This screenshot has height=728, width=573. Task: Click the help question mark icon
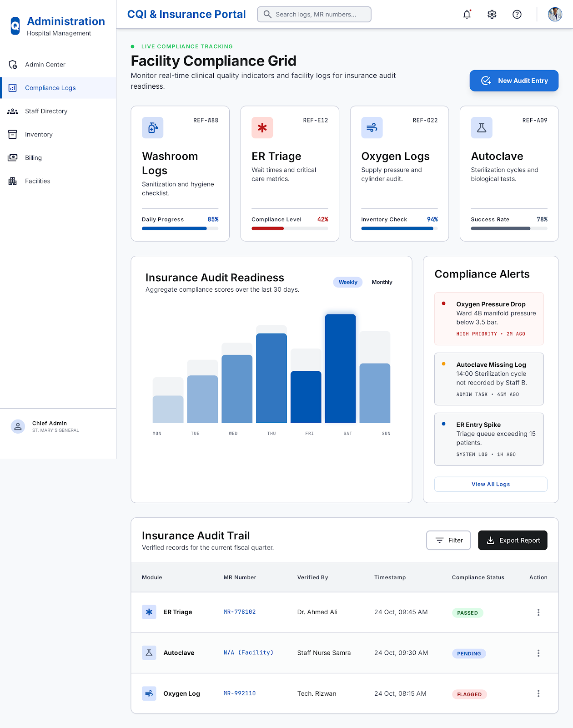pos(517,15)
